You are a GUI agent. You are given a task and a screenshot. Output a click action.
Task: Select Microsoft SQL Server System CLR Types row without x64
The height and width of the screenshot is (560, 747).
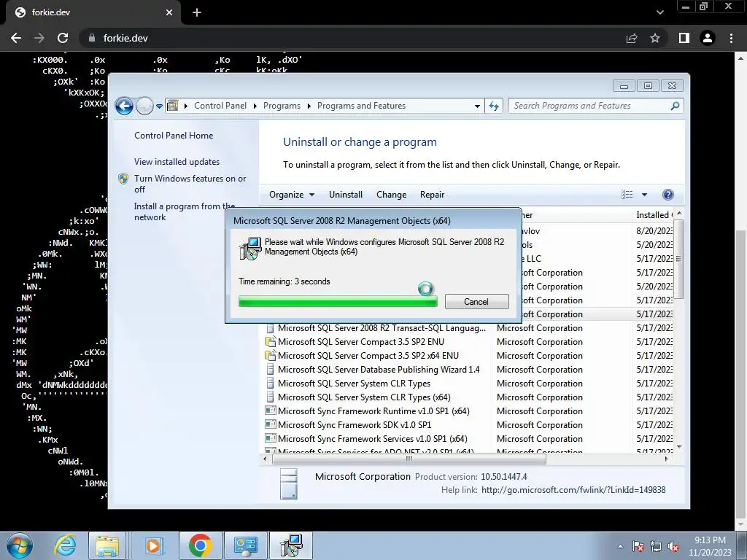[471, 384]
